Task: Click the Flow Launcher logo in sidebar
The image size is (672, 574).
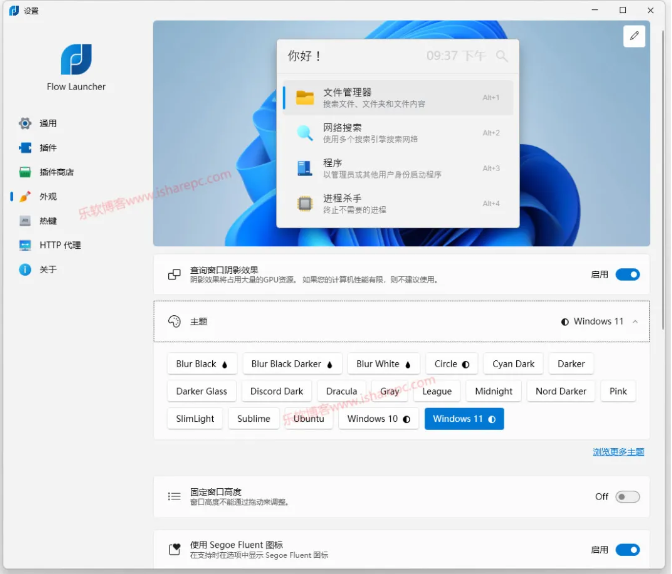Action: [x=76, y=60]
